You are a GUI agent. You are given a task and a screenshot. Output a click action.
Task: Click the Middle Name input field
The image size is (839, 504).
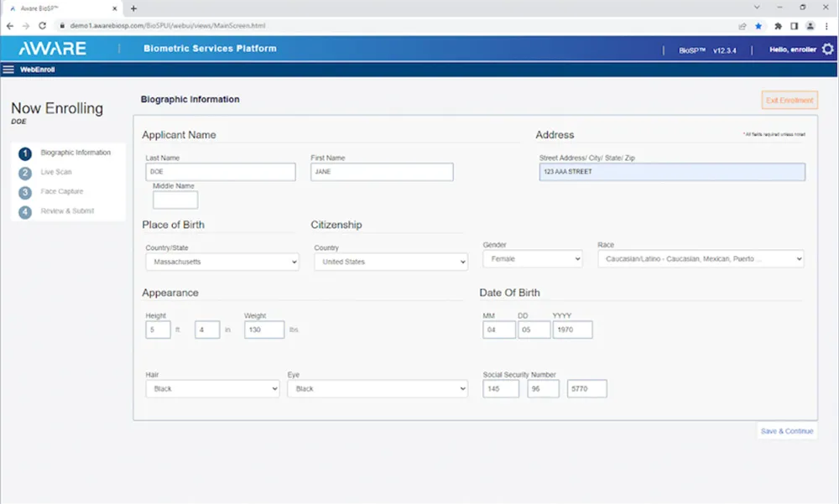pos(175,200)
